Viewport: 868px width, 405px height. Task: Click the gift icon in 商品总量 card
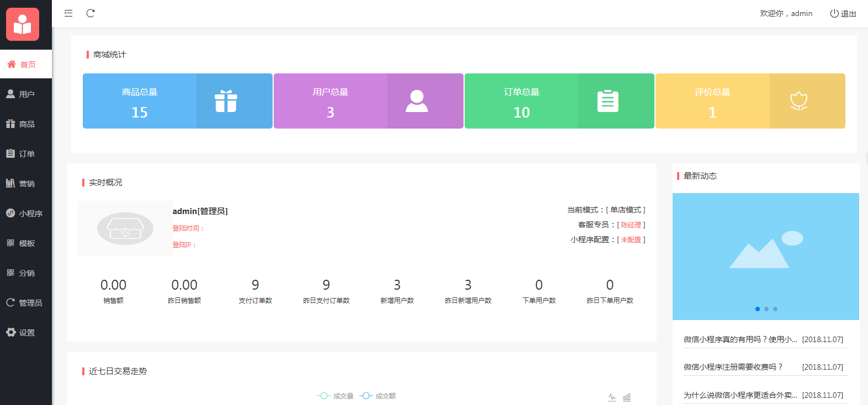pos(226,101)
